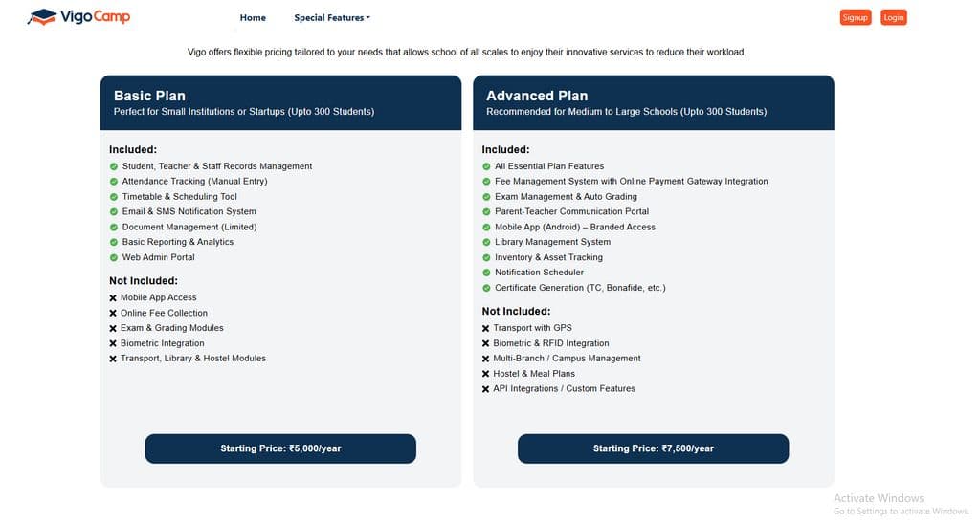Select Advanced Plan Starting Price ₹7,500/year button
This screenshot has height=524, width=980.
(x=653, y=448)
